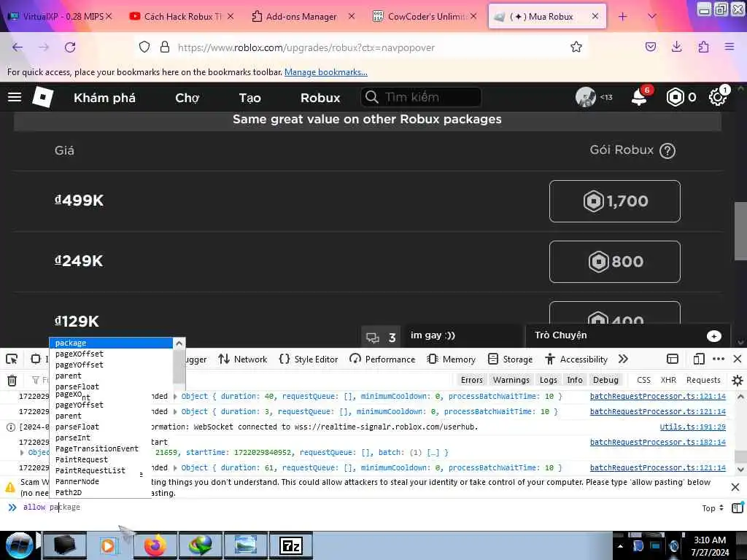Open 7z from the Windows taskbar

pyautogui.click(x=290, y=545)
